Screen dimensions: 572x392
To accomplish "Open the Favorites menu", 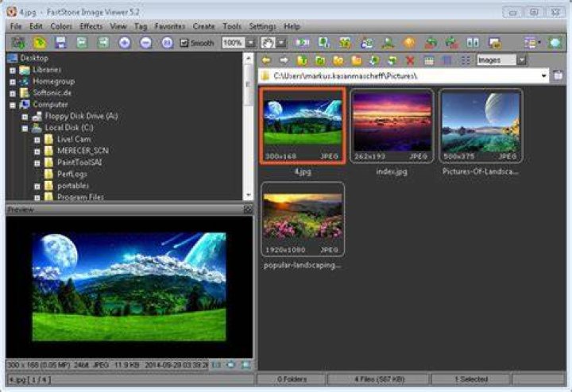I will [x=170, y=26].
